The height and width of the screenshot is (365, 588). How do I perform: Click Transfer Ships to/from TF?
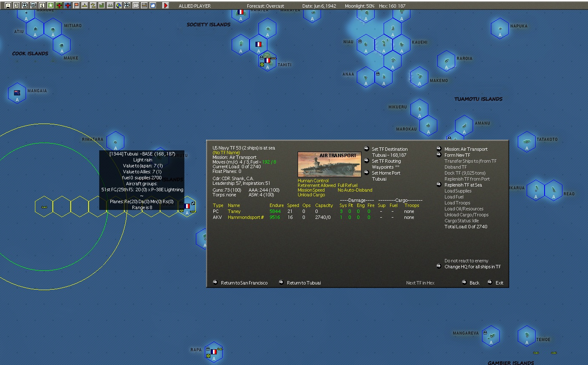pos(470,161)
